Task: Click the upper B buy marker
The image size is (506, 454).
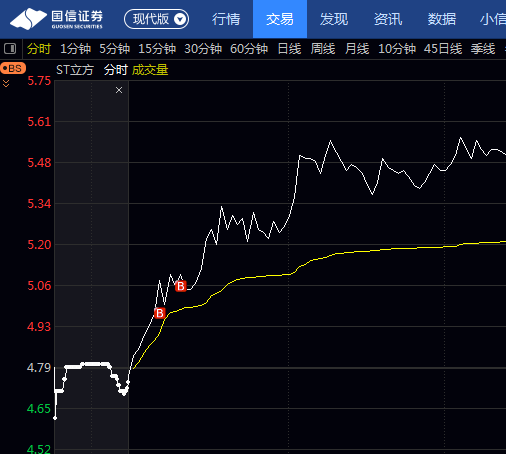Action: coord(181,286)
